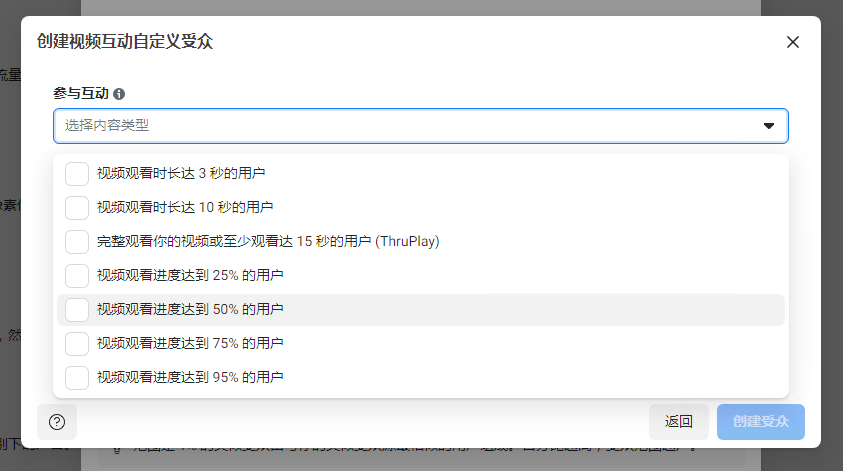Screen dimensions: 843x471
Task: Choose 完整观看你的视频 ThruPlay option text
Action: [268, 241]
